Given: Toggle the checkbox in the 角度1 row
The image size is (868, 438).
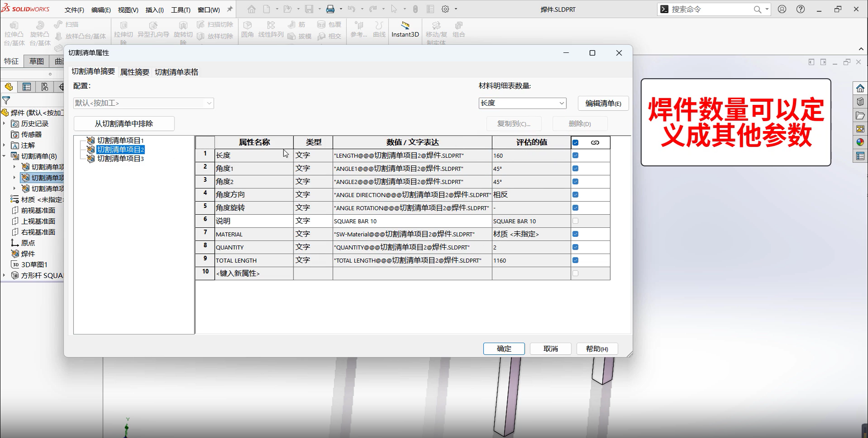Looking at the screenshot, I should click(575, 169).
